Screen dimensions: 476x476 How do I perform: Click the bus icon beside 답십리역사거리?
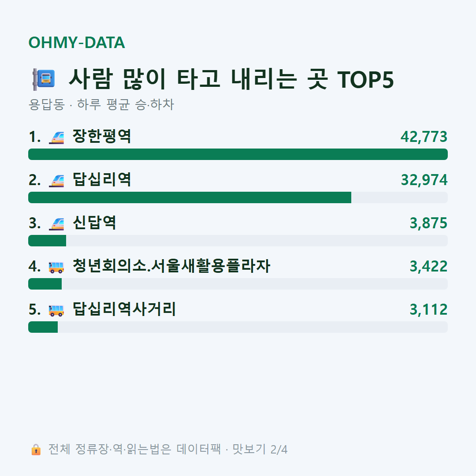click(56, 310)
